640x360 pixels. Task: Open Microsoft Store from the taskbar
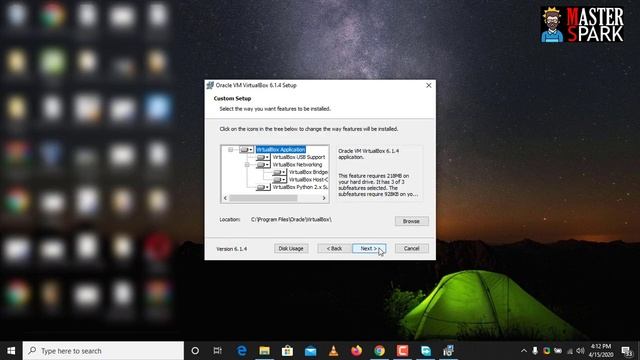[x=287, y=351]
